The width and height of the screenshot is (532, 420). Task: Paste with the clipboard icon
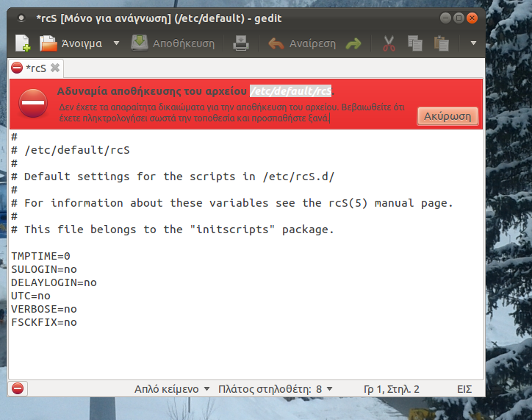pyautogui.click(x=442, y=43)
